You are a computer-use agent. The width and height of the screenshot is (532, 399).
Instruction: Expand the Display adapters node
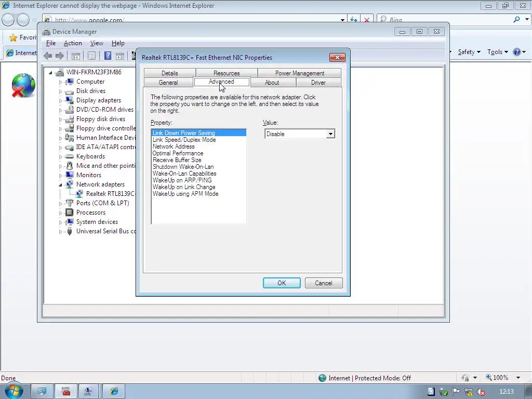(x=60, y=101)
